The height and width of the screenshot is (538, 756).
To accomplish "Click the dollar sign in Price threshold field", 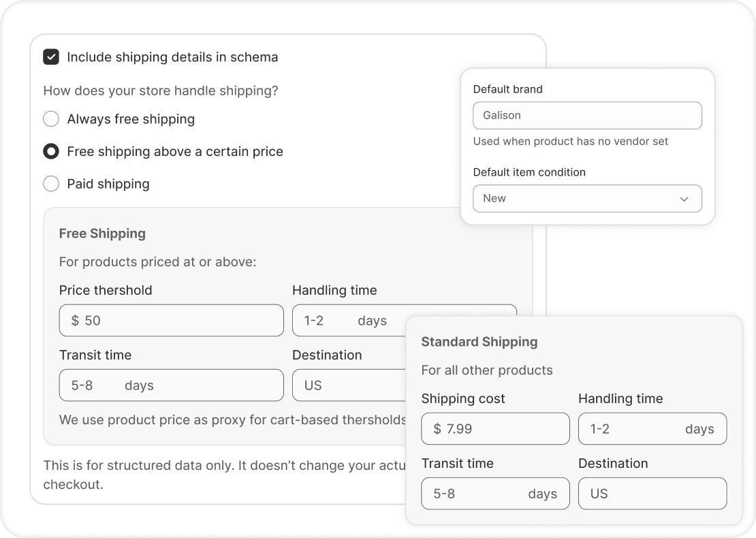I will coord(75,320).
